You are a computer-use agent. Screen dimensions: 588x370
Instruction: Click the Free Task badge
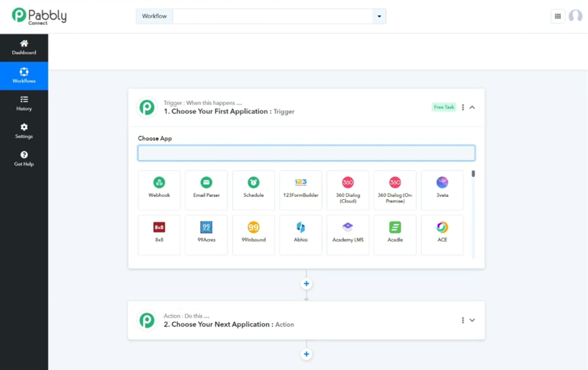pyautogui.click(x=444, y=107)
